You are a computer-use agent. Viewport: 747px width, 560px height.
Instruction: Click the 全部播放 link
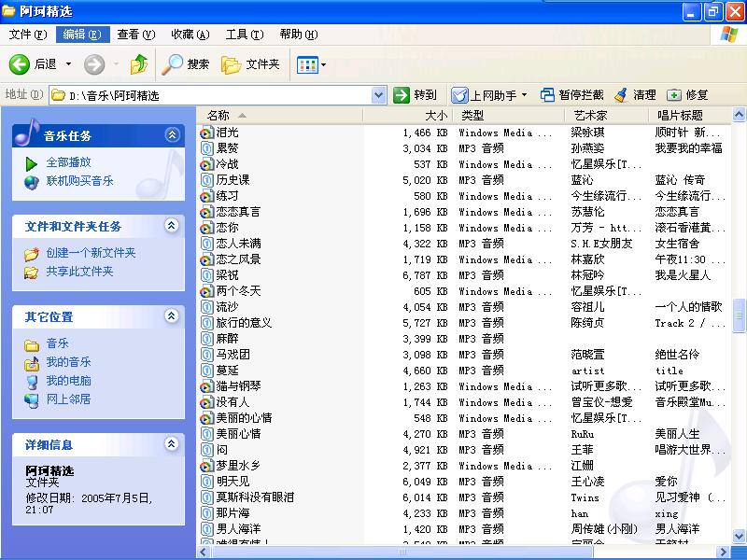pos(69,162)
